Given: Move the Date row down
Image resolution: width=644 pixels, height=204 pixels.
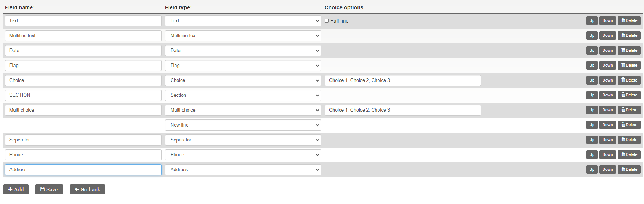Looking at the screenshot, I should click(x=607, y=51).
